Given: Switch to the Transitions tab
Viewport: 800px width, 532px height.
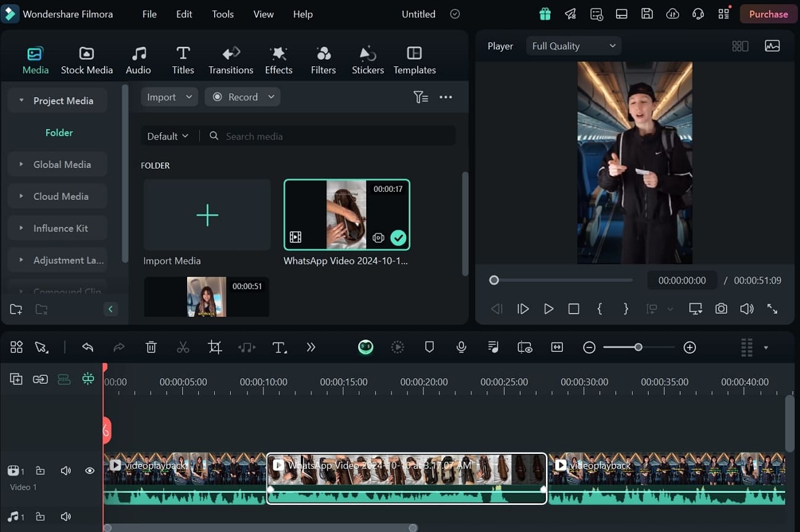Looking at the screenshot, I should pyautogui.click(x=231, y=60).
